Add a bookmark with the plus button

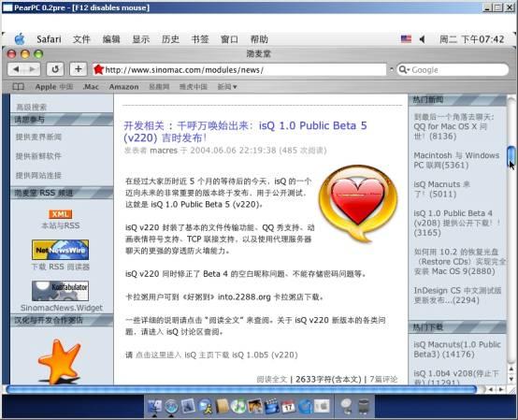[79, 69]
